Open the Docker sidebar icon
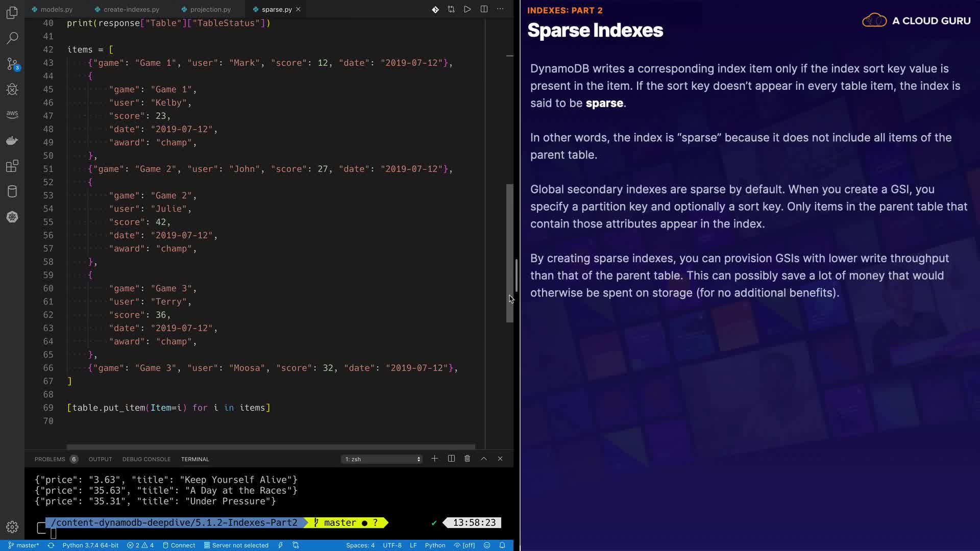The height and width of the screenshot is (551, 980). coord(12,140)
